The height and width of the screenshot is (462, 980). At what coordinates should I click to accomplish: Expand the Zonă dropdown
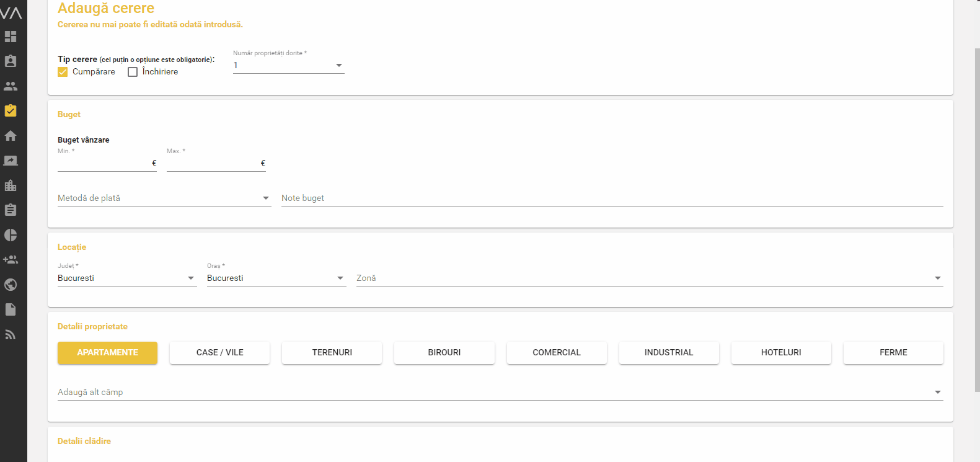coord(649,278)
